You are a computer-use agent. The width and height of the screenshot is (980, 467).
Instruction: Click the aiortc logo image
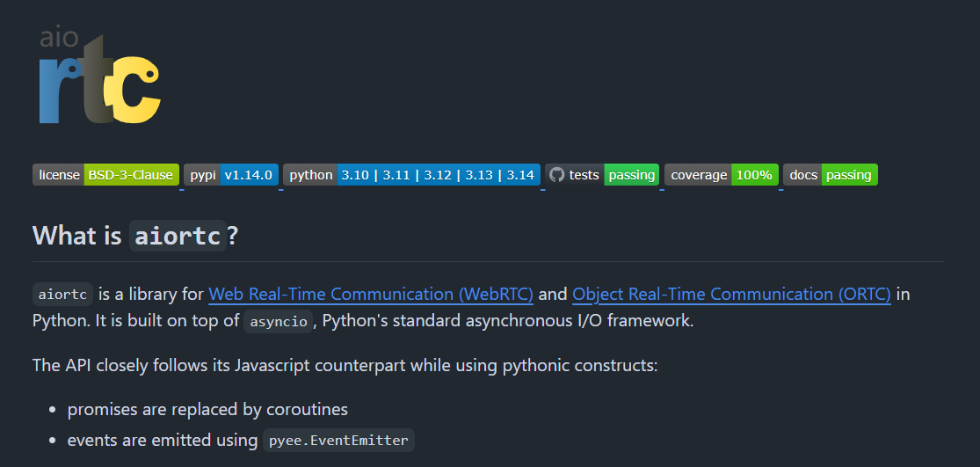tap(100, 76)
